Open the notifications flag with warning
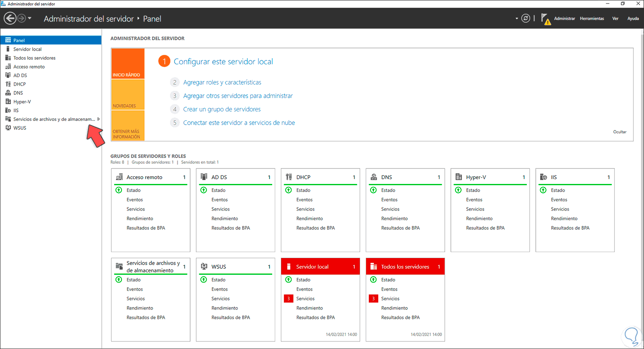This screenshot has height=349, width=644. [x=546, y=19]
